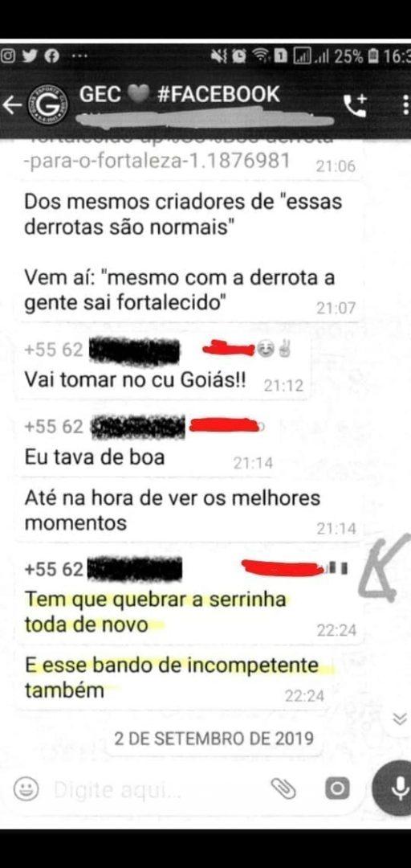Open the emoji picker
Viewport: 411px width, 868px height.
[x=26, y=788]
